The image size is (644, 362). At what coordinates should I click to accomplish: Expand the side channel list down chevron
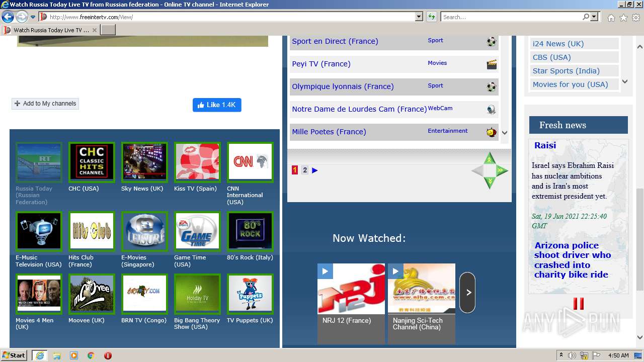(625, 81)
